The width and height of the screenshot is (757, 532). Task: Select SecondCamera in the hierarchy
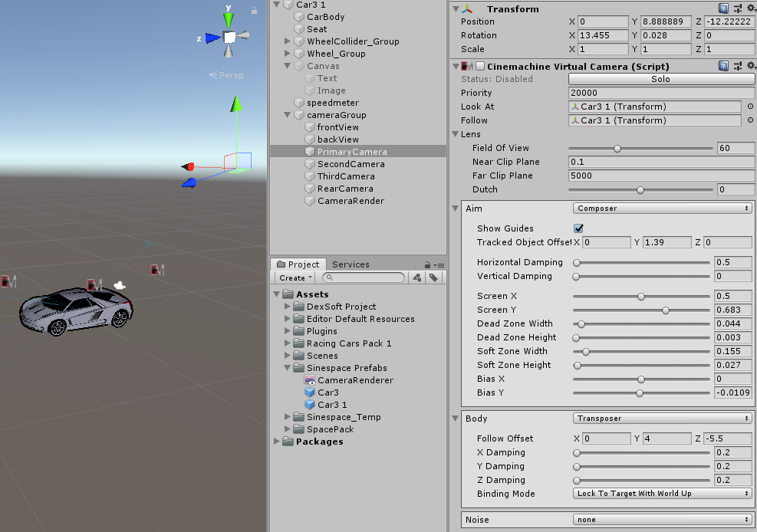pyautogui.click(x=351, y=164)
